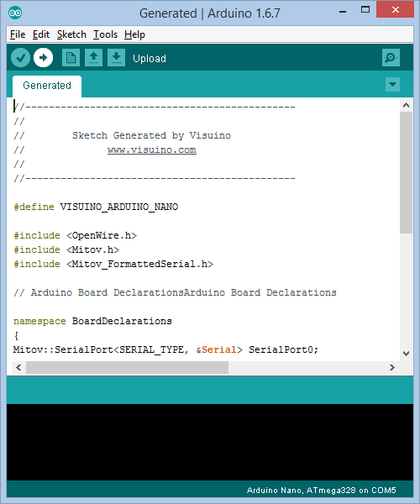Image resolution: width=420 pixels, height=504 pixels.
Task: Click the Mitov_FormattedSerial.h include line
Action: (113, 264)
